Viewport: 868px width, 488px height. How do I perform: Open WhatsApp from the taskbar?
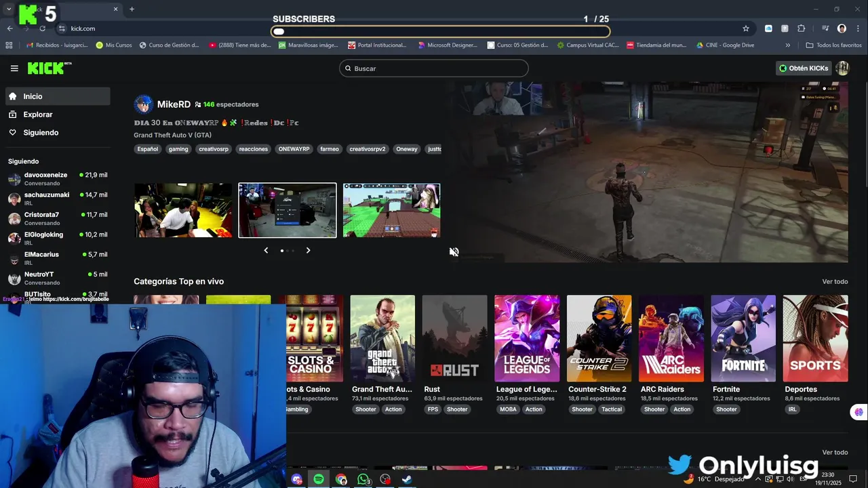pyautogui.click(x=363, y=479)
